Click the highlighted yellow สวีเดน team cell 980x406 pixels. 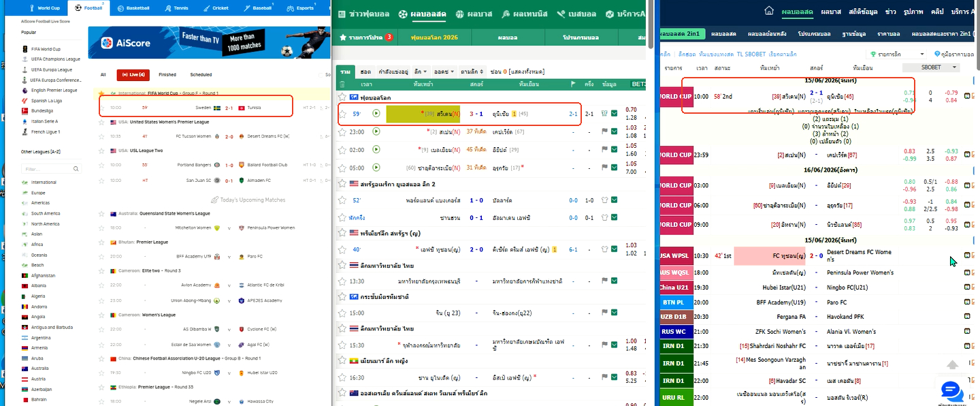[x=423, y=114]
